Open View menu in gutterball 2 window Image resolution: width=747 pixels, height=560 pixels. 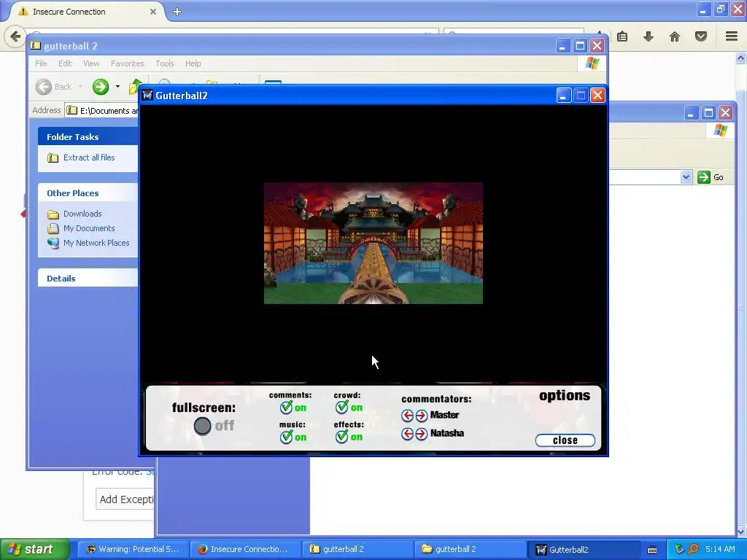click(x=91, y=63)
